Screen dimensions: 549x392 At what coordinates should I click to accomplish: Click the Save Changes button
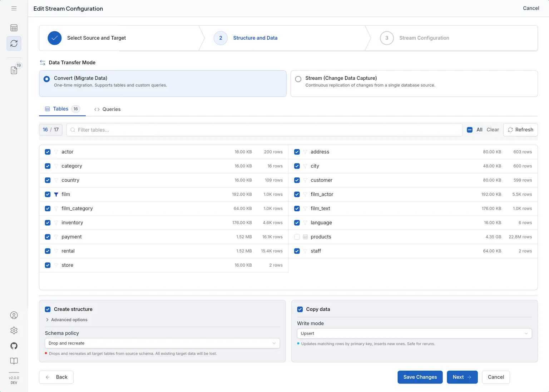coord(420,377)
